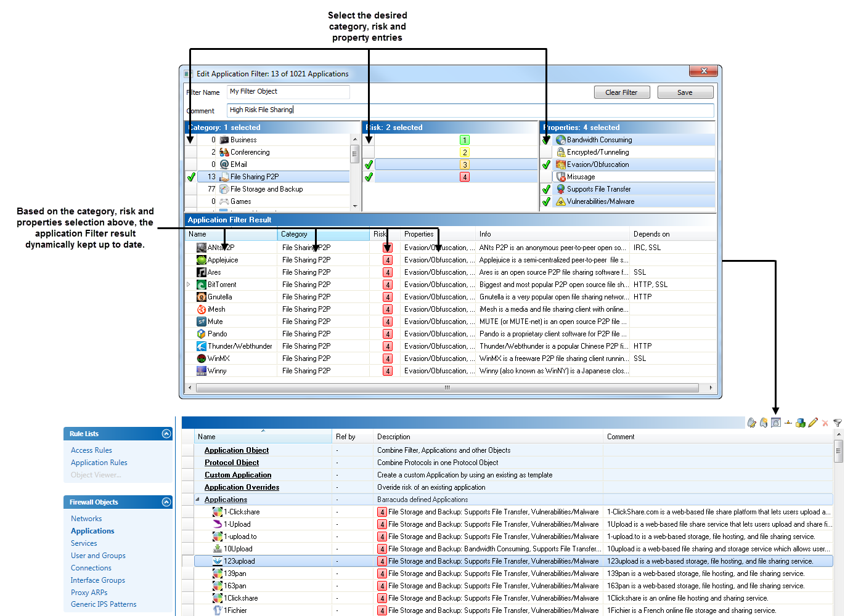This screenshot has height=616, width=853.
Task: Open Application Rules link
Action: point(99,463)
